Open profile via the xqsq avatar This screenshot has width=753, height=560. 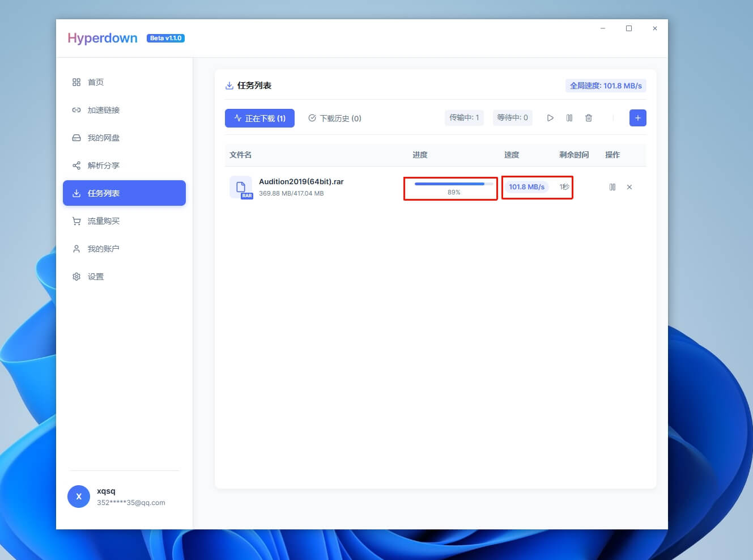(x=79, y=496)
